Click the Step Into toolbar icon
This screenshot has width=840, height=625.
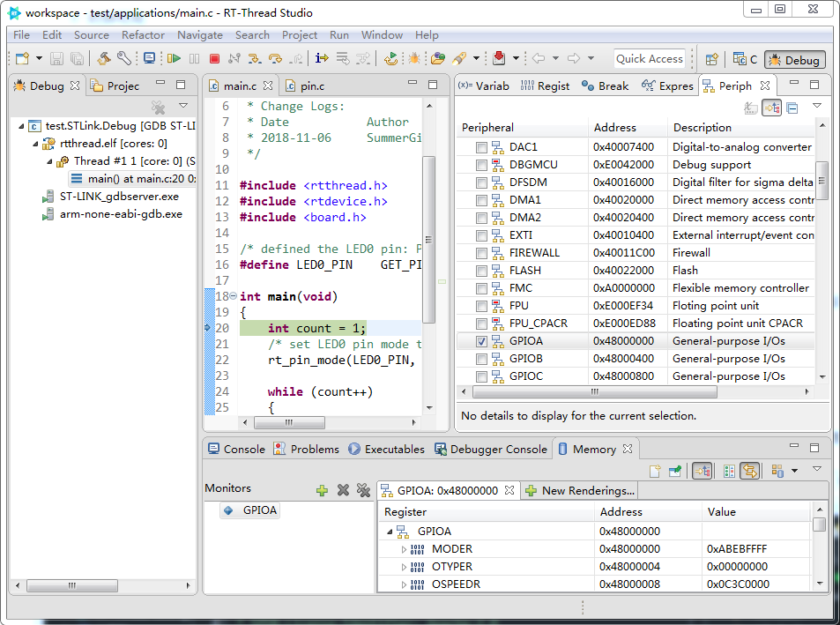tap(255, 58)
